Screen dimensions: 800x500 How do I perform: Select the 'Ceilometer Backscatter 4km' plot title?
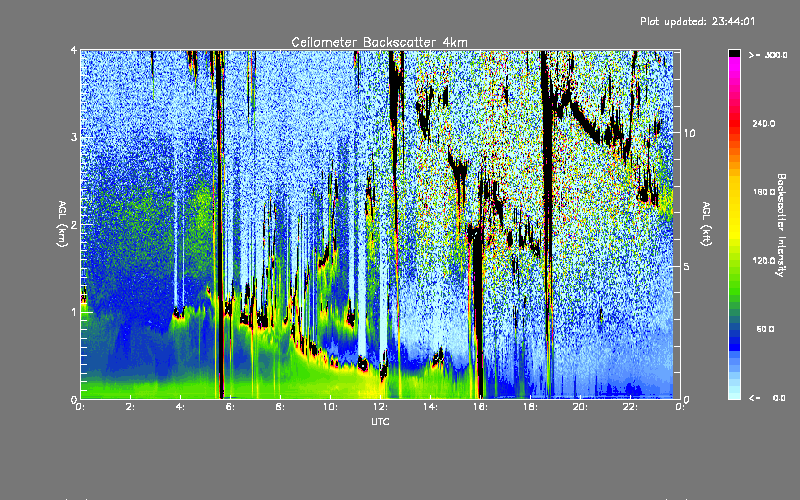[379, 42]
